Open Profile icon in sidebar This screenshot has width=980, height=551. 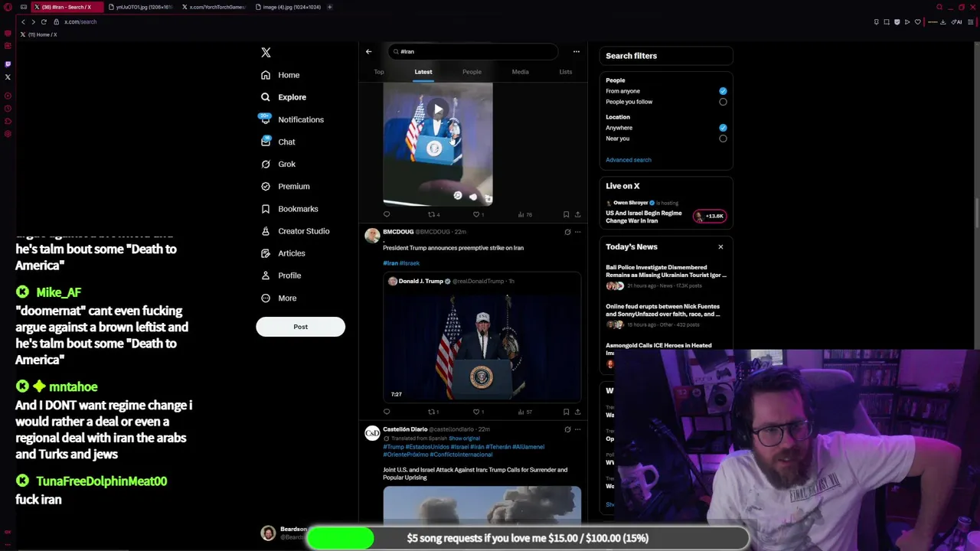pyautogui.click(x=266, y=275)
